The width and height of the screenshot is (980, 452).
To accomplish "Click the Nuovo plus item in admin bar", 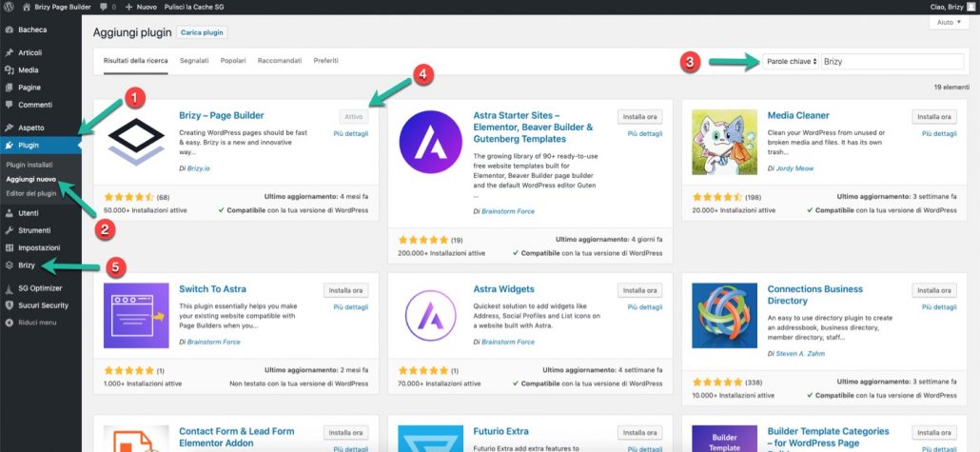I will tap(143, 7).
